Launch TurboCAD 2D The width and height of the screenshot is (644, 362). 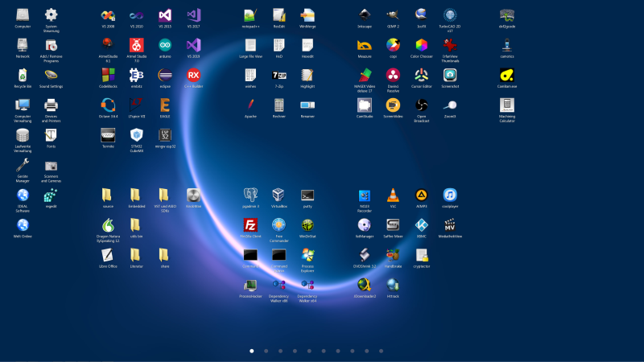450,15
